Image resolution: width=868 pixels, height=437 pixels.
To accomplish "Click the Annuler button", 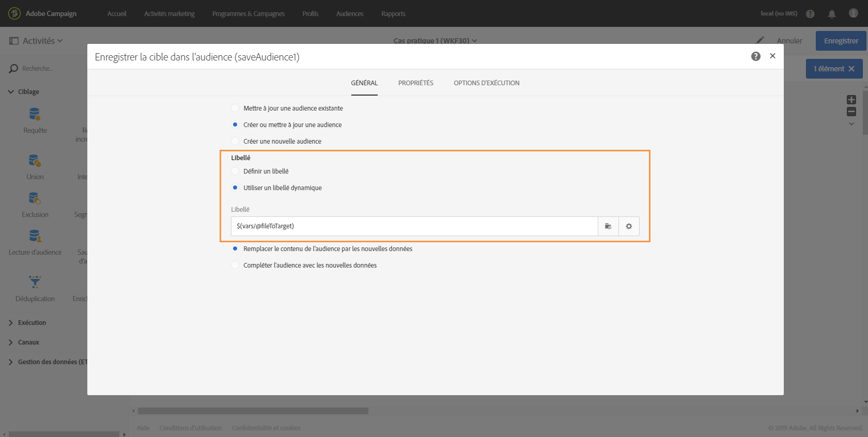I will [x=789, y=41].
